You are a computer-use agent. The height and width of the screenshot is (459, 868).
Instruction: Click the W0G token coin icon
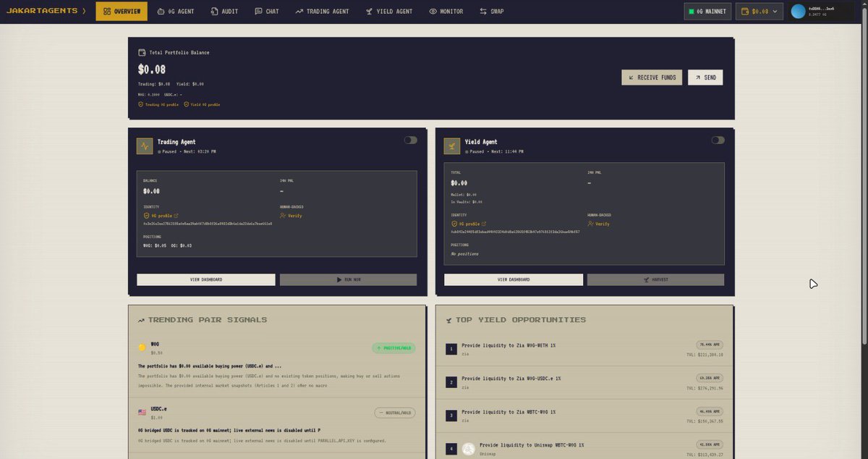click(142, 348)
